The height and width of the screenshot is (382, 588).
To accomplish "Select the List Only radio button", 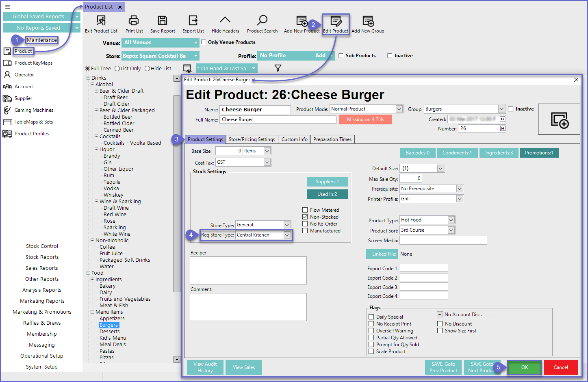I will coord(117,69).
